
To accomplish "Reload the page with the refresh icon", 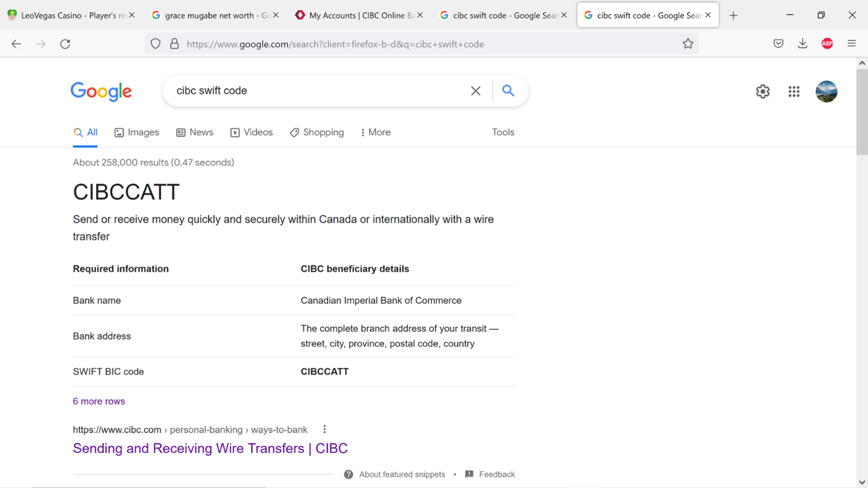I will 65,44.
